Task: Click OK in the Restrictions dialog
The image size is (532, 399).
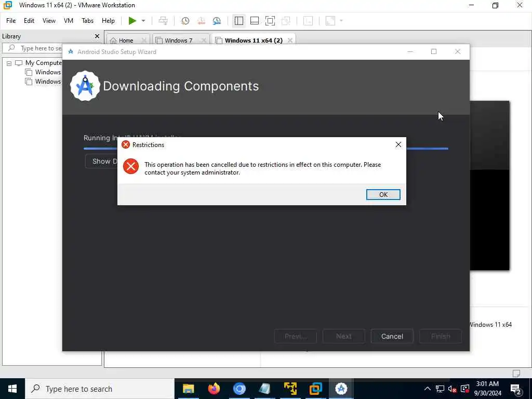Action: pyautogui.click(x=383, y=194)
